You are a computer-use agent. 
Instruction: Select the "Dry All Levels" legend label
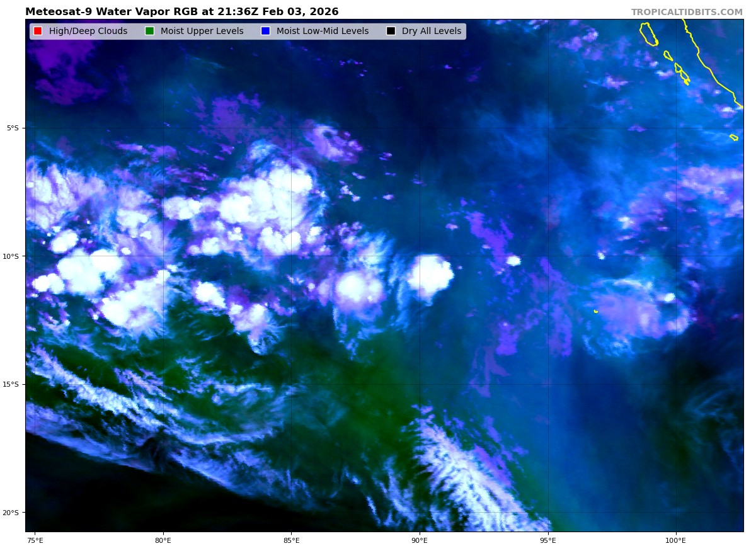pyautogui.click(x=431, y=31)
